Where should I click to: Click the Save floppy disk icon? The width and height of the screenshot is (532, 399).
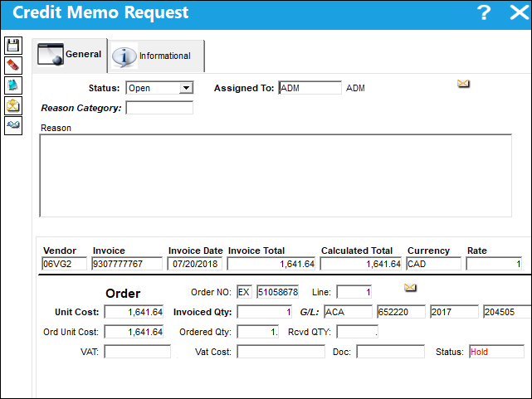pos(13,46)
